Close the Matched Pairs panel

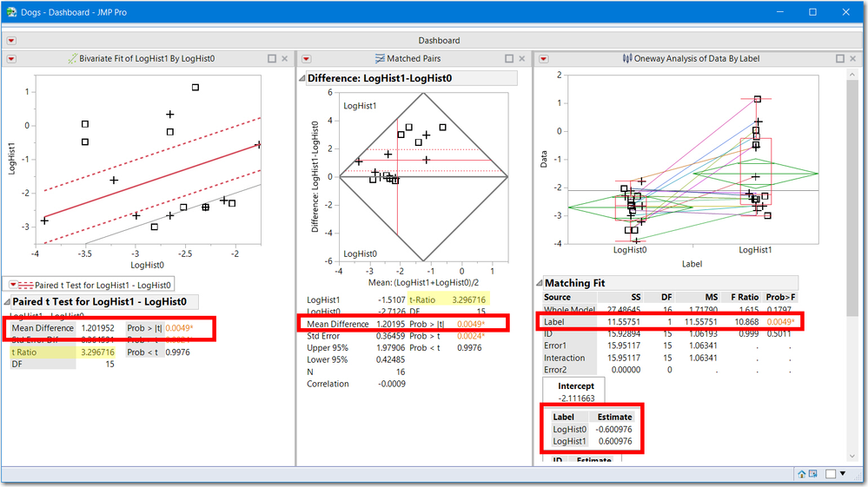tap(521, 58)
